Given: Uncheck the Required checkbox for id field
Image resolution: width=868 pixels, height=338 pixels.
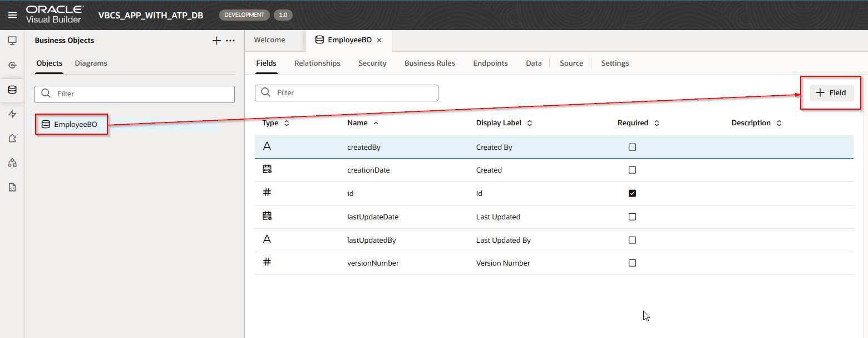Looking at the screenshot, I should tap(632, 193).
